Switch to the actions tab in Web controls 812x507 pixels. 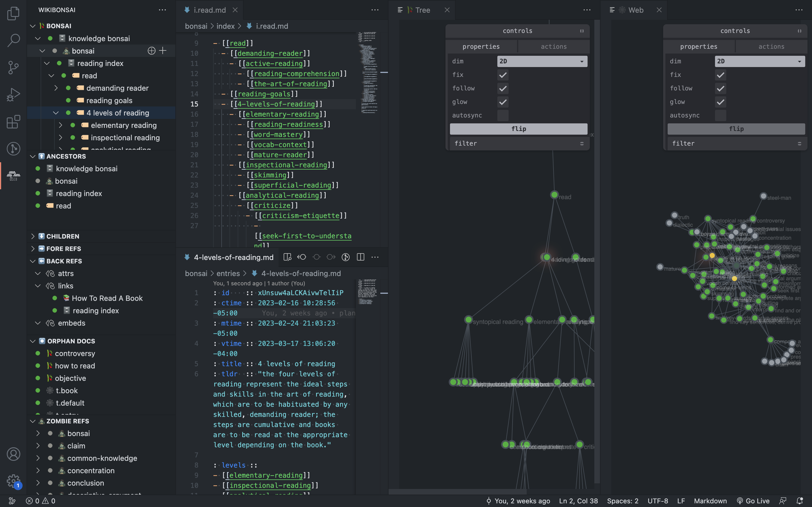coord(771,46)
